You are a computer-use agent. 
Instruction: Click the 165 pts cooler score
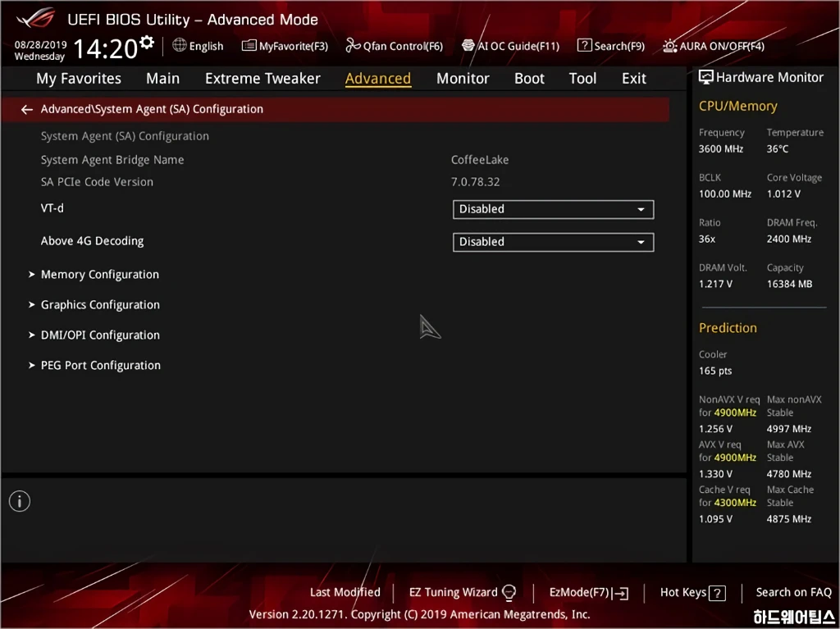[x=714, y=371]
